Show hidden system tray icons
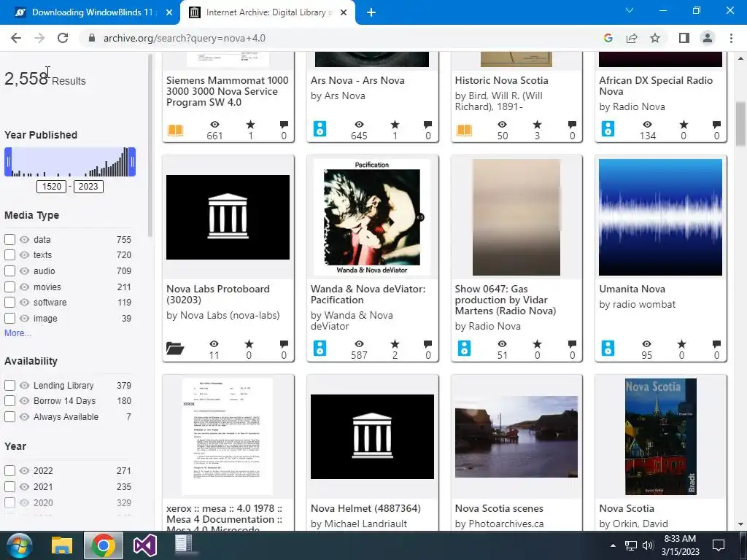This screenshot has height=560, width=747. tap(613, 545)
